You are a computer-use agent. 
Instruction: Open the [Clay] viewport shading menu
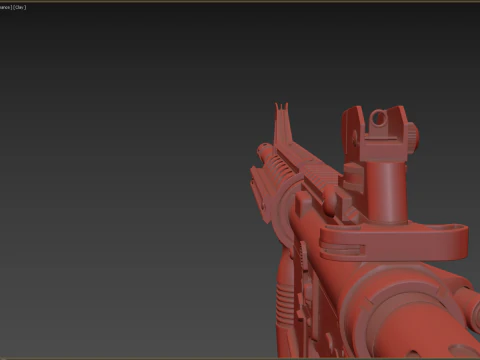coord(20,7)
